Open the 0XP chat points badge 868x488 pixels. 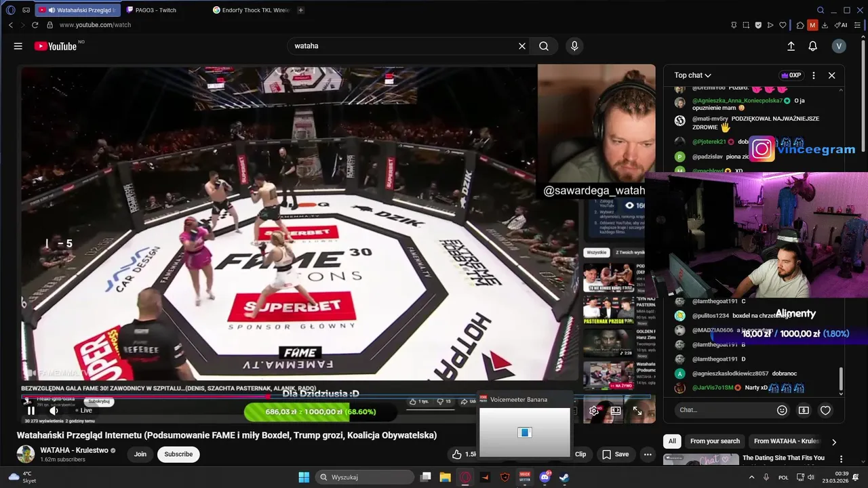791,75
